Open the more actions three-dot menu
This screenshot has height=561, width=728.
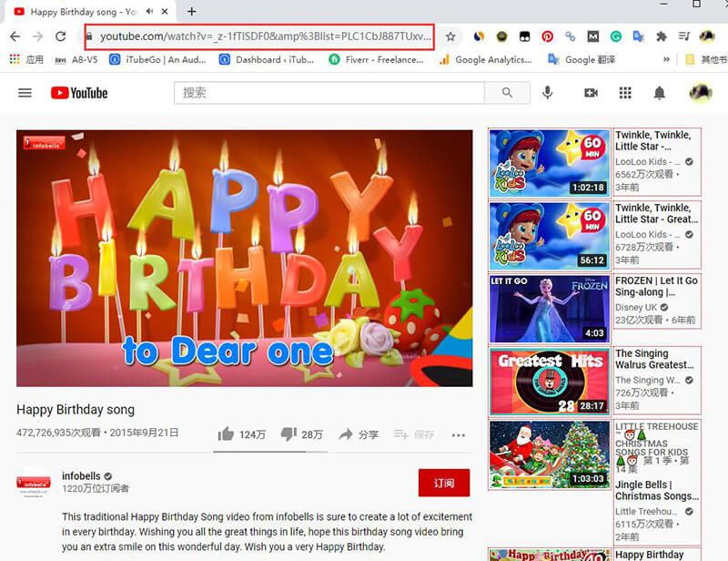pyautogui.click(x=459, y=435)
